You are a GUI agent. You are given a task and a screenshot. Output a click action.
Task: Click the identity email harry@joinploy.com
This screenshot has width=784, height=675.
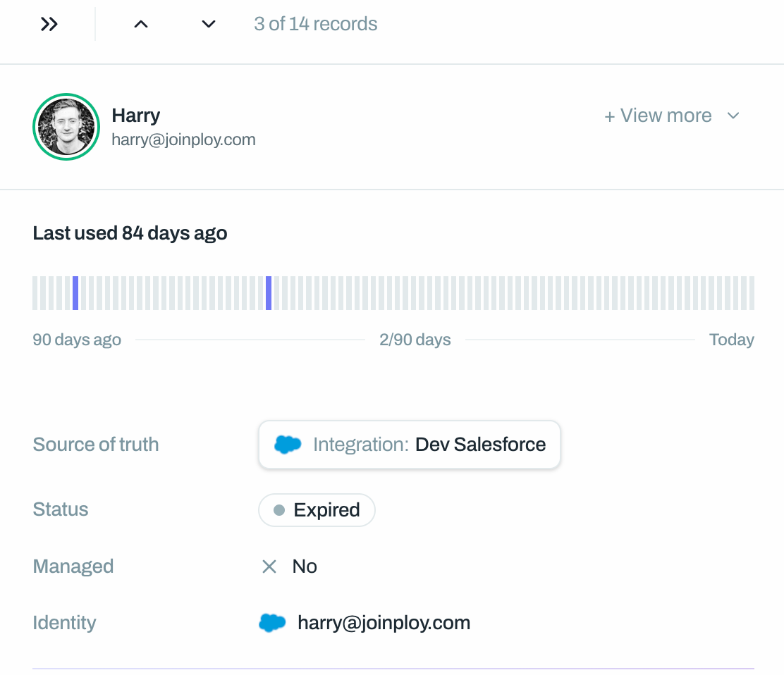(384, 623)
